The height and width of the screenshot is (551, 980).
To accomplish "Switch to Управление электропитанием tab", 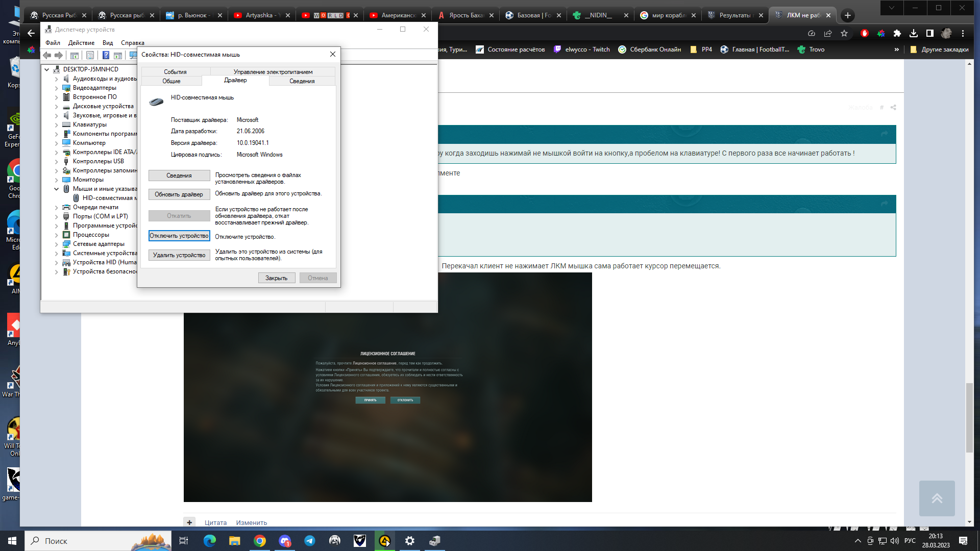I will pos(273,72).
